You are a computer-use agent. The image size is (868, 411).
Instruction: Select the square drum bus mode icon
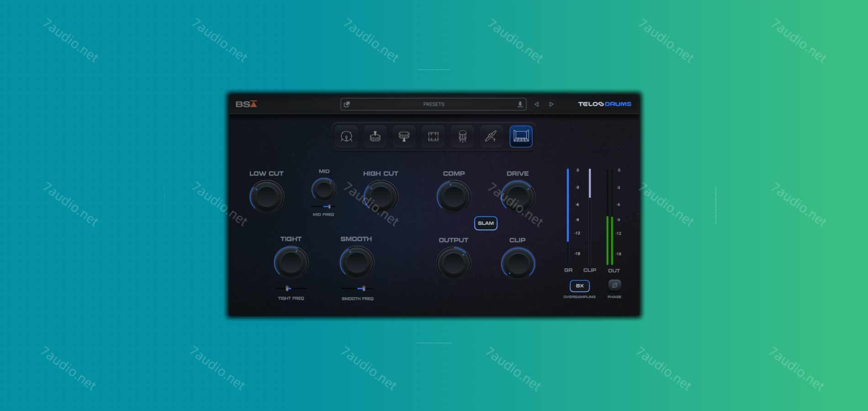pos(433,136)
